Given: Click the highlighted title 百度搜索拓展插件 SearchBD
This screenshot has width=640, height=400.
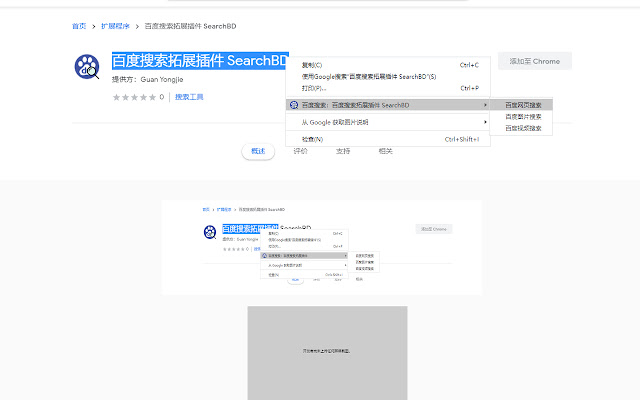Looking at the screenshot, I should [x=200, y=60].
